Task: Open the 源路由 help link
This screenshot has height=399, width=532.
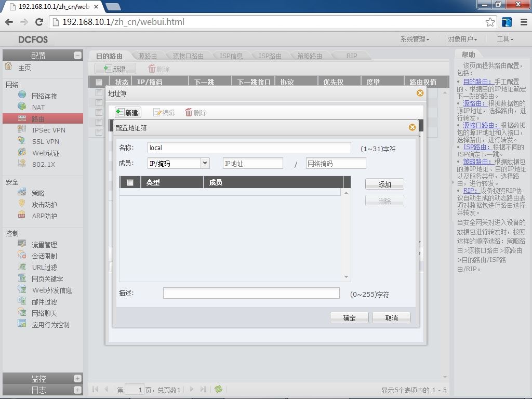Action: 476,103
